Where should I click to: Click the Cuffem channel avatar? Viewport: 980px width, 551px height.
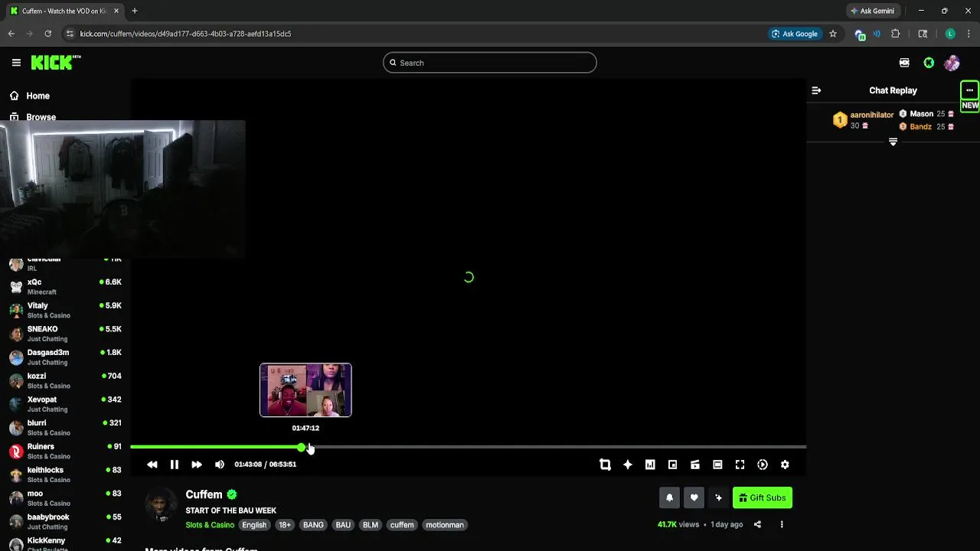[x=162, y=505]
